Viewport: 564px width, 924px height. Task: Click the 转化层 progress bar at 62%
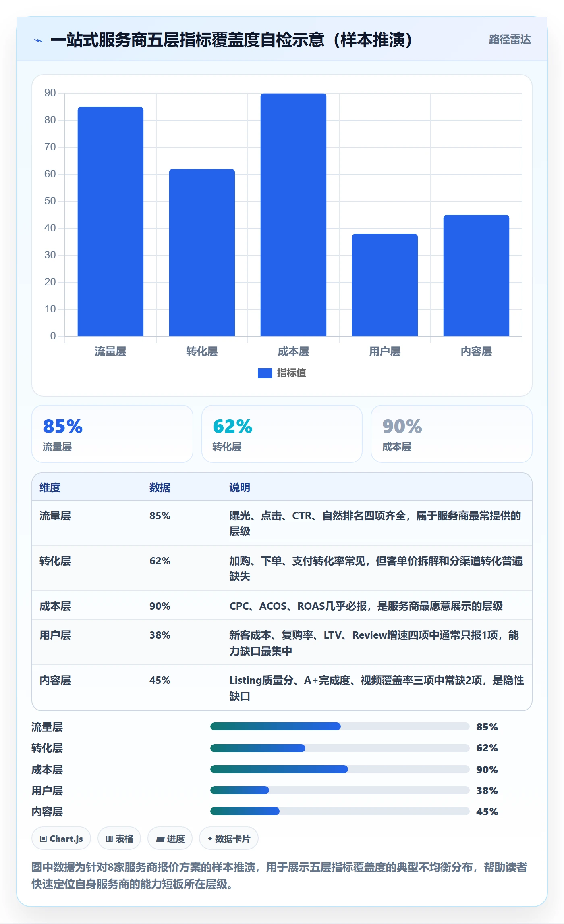340,748
